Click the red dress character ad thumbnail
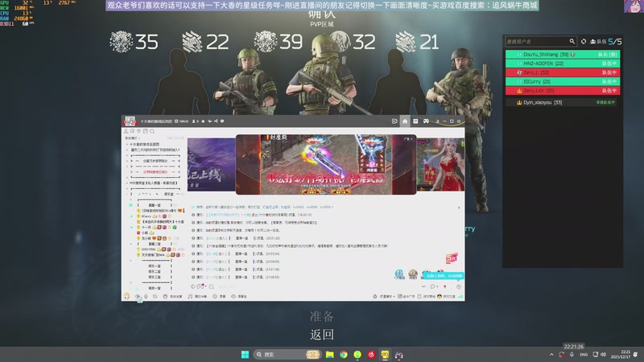Viewport: 644px width, 362px height. [x=440, y=165]
